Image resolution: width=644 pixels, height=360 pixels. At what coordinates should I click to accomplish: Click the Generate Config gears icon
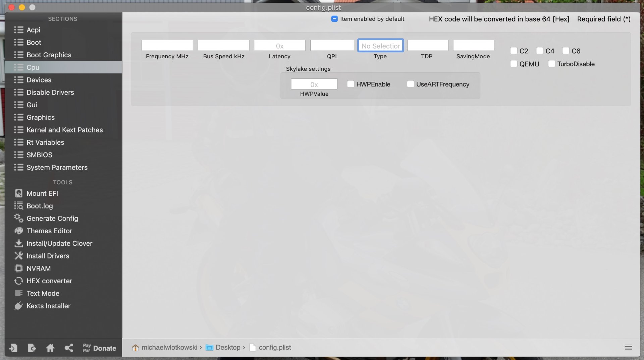tap(19, 218)
